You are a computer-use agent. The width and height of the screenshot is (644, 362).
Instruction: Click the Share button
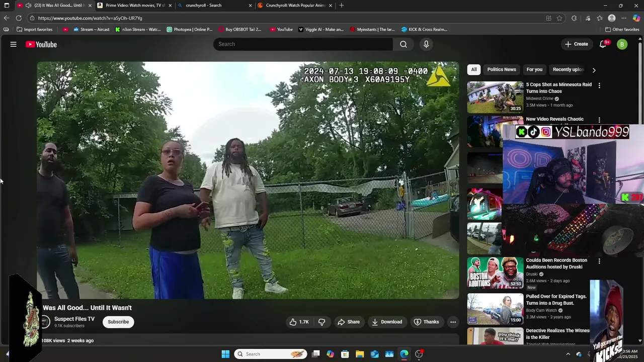pyautogui.click(x=349, y=322)
